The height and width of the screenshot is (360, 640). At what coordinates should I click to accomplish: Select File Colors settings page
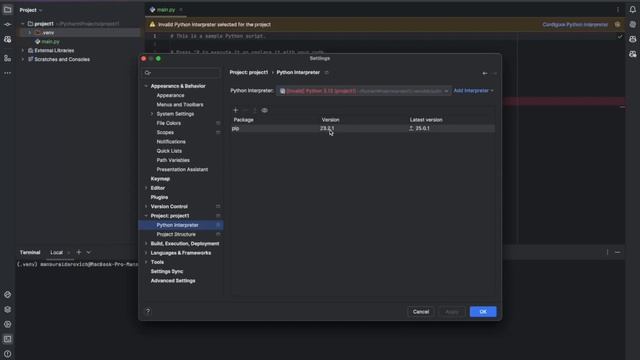[169, 123]
